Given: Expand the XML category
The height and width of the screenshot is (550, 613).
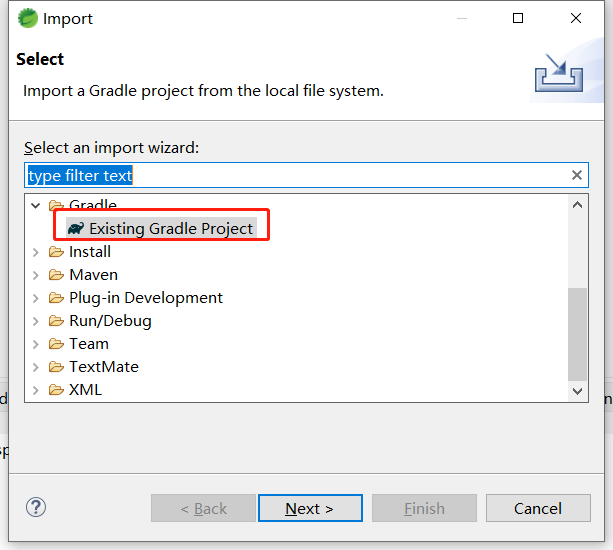Looking at the screenshot, I should point(36,390).
